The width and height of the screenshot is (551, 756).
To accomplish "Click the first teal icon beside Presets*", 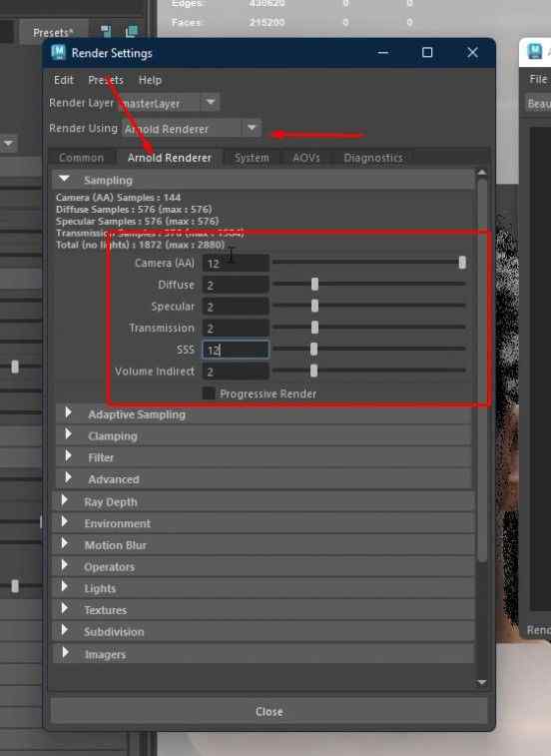I will (106, 32).
